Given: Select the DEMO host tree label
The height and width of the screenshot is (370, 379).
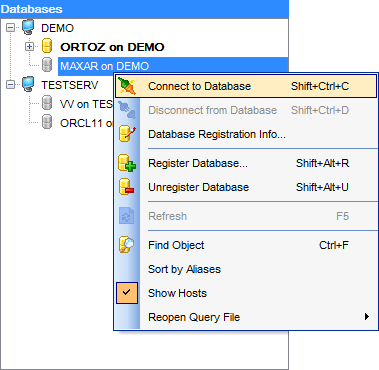Looking at the screenshot, I should pyautogui.click(x=57, y=28).
